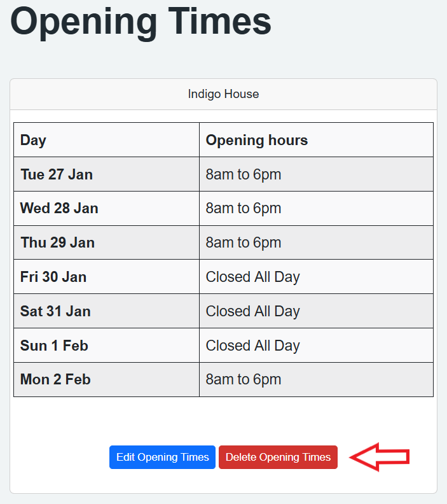Click the Opening hours column header
This screenshot has height=504, width=447.
[257, 140]
